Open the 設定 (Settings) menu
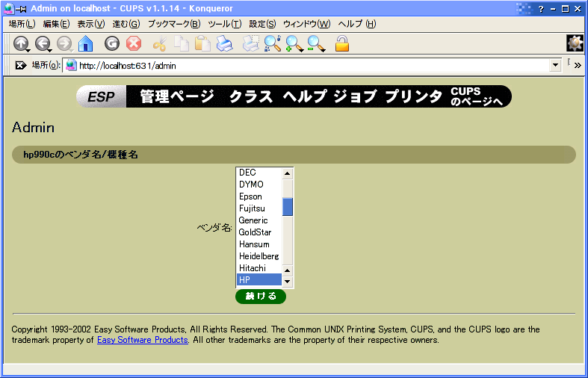Screen dimensions: 588x378 point(262,24)
